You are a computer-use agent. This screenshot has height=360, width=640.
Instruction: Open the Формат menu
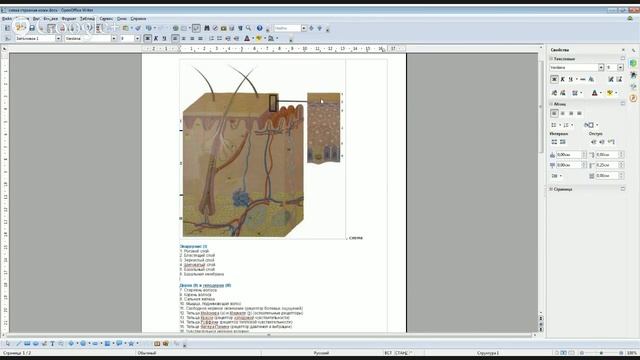coord(69,19)
